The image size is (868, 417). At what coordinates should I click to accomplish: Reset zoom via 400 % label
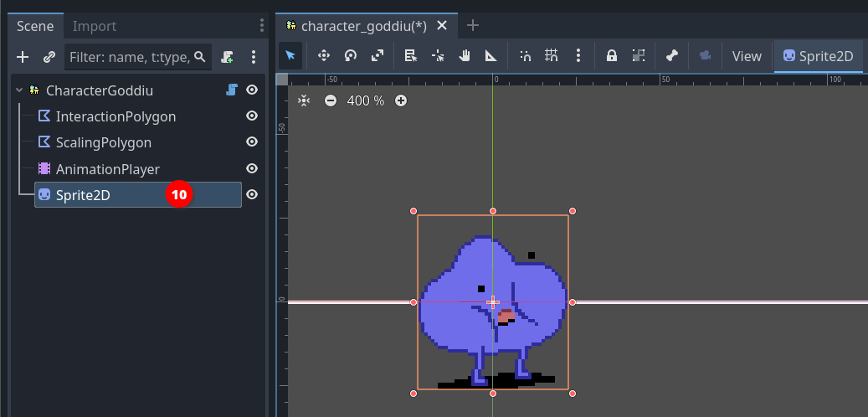[365, 100]
